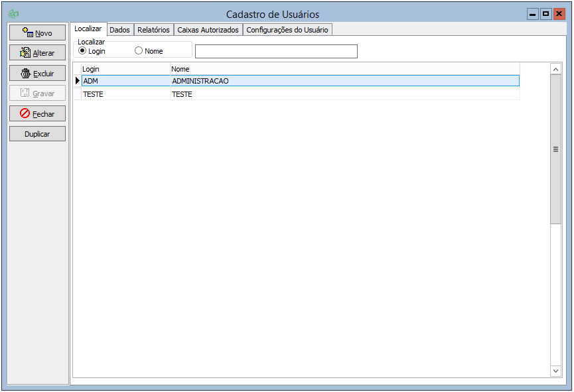This screenshot has height=392, width=574.
Task: Click the Alterar edit icon
Action: pyautogui.click(x=25, y=53)
